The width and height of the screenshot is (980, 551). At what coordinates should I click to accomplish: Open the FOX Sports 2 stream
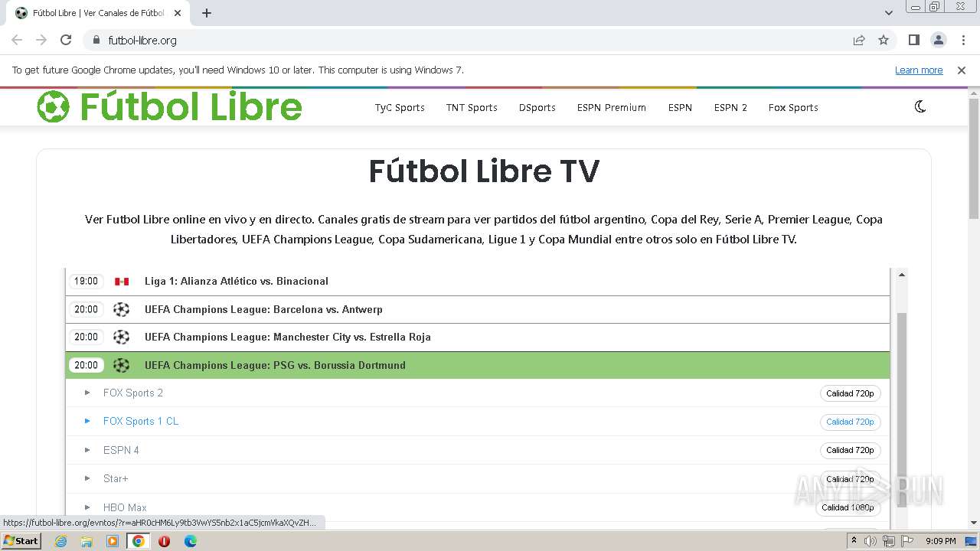click(x=133, y=393)
